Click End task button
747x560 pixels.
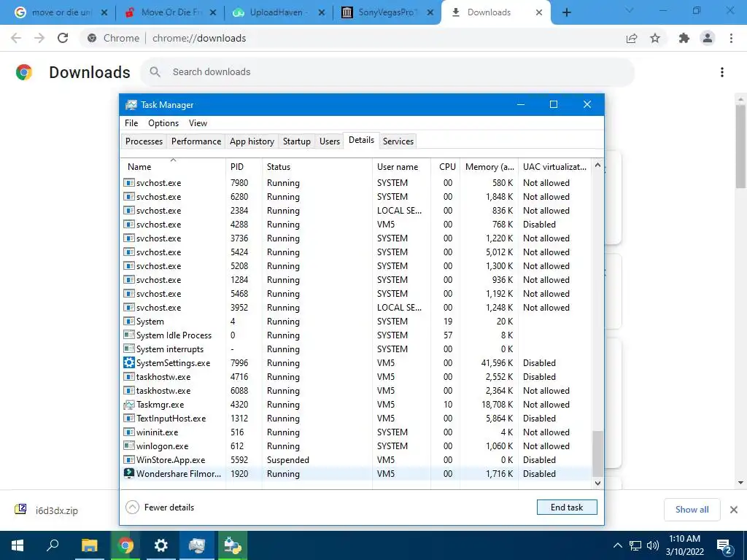[566, 507]
